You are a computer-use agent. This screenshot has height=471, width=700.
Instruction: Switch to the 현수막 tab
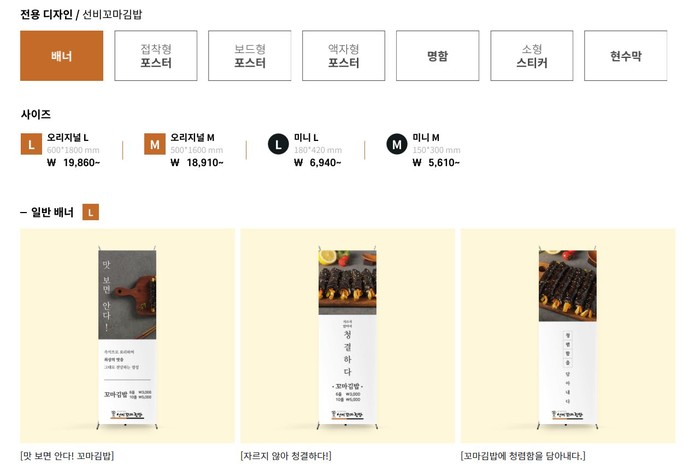tap(625, 56)
